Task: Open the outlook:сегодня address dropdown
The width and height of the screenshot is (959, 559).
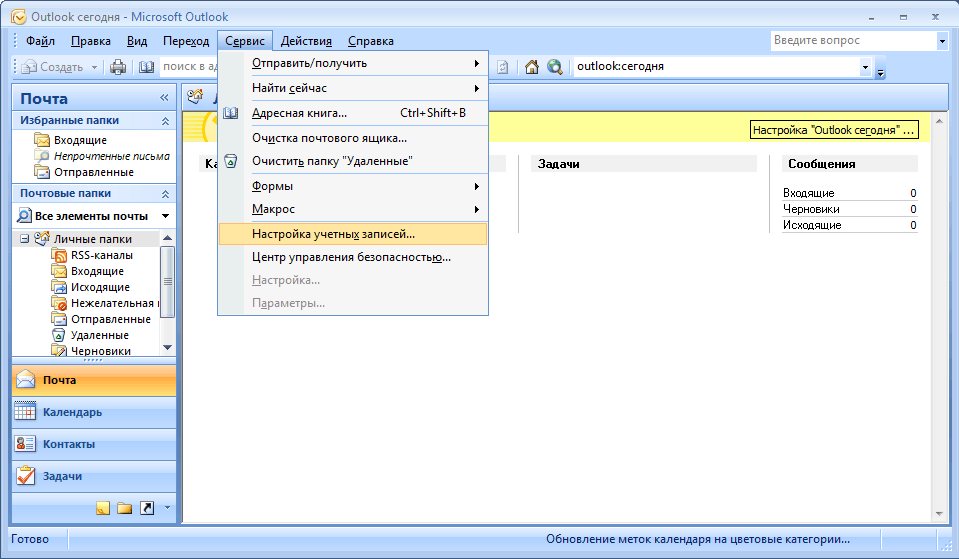Action: pyautogui.click(x=865, y=67)
